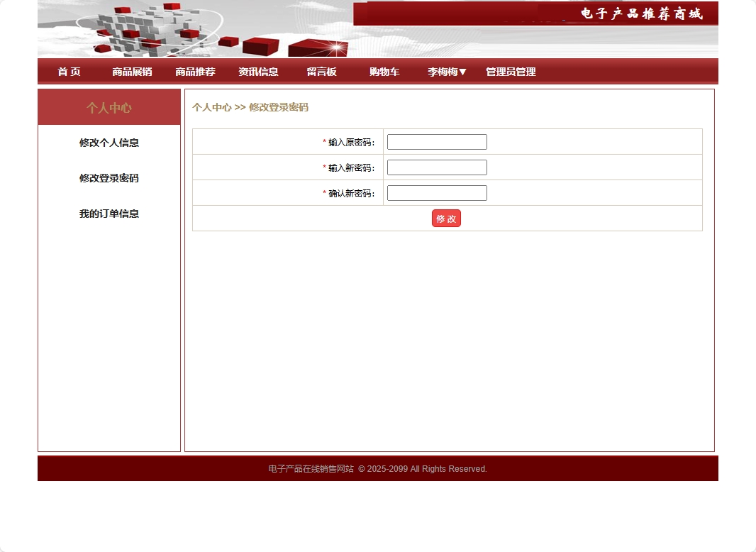进入资讯信息页面
The width and height of the screenshot is (756, 552).
(x=257, y=71)
